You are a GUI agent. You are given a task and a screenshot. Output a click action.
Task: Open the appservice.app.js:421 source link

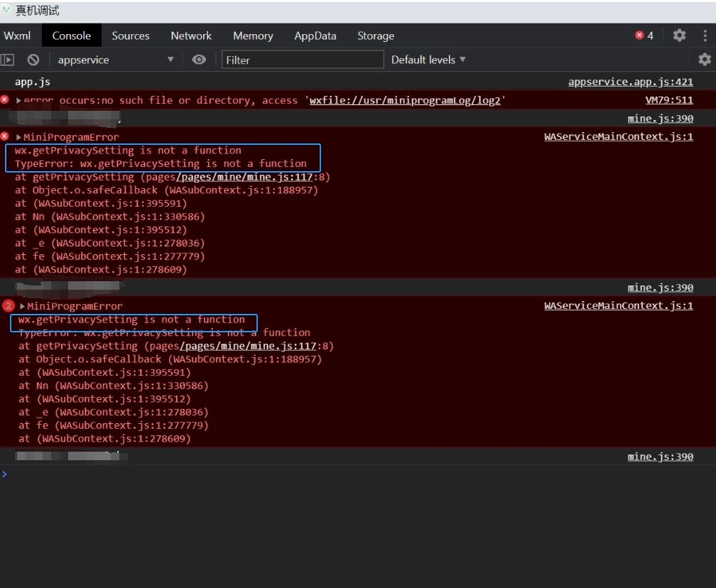pyautogui.click(x=630, y=82)
